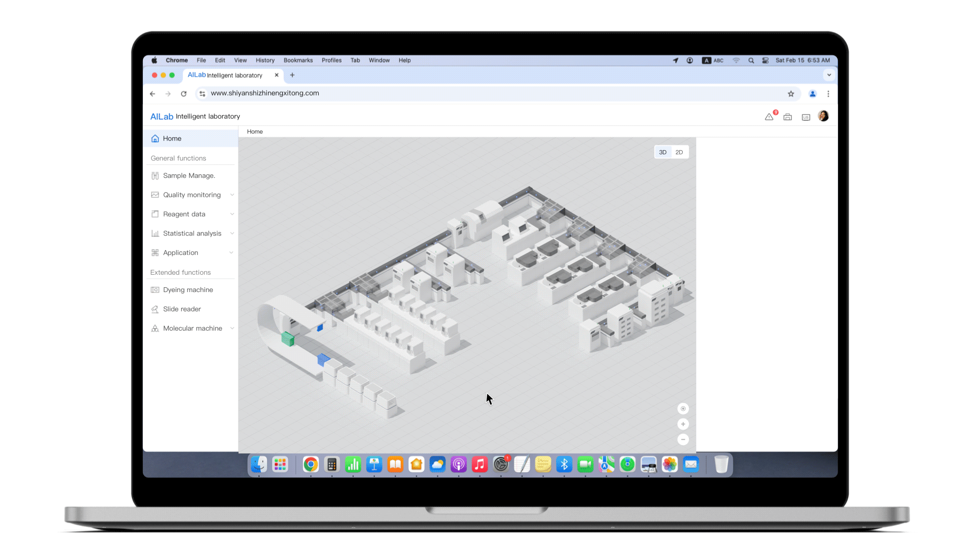Open the alert notifications warning icon
This screenshot has width=980, height=560.
coord(769,117)
